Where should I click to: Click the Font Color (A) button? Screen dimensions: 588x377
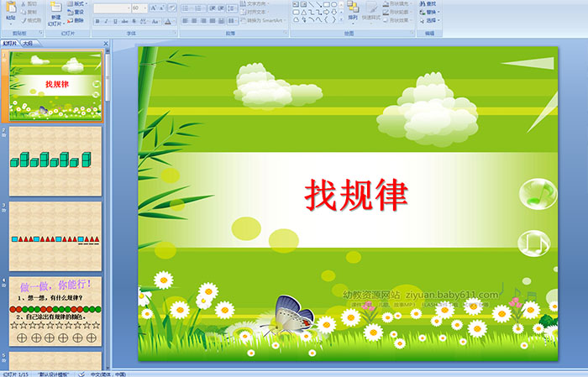click(x=168, y=21)
